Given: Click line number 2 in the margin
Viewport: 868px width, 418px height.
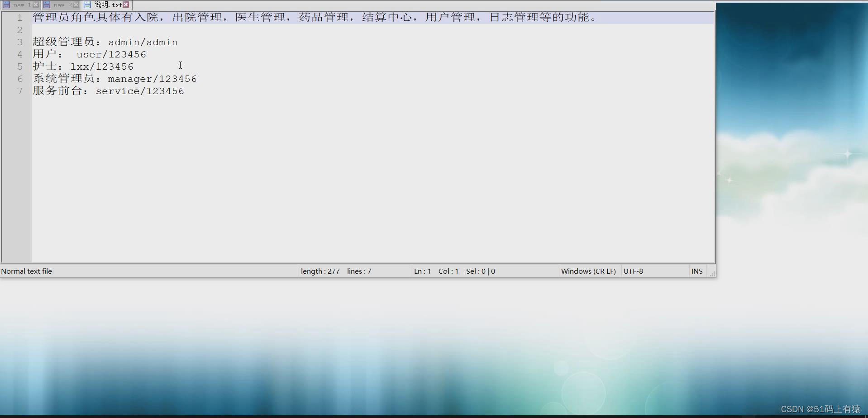Looking at the screenshot, I should (20, 30).
